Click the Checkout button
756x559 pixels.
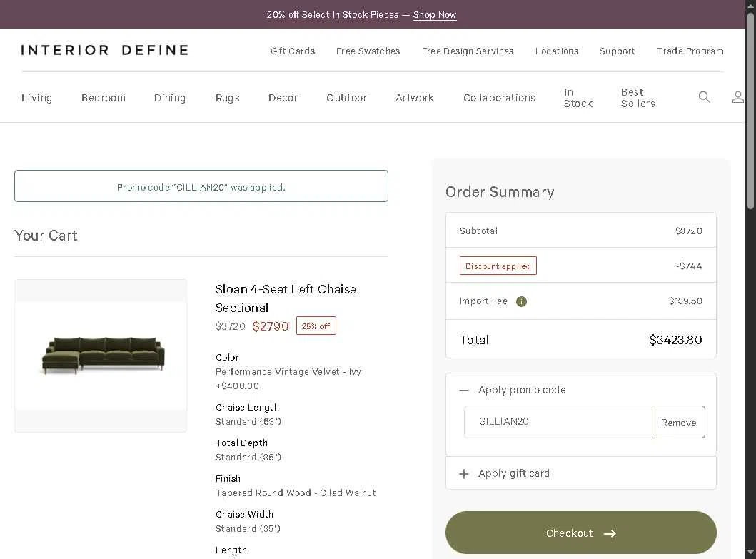pos(580,533)
